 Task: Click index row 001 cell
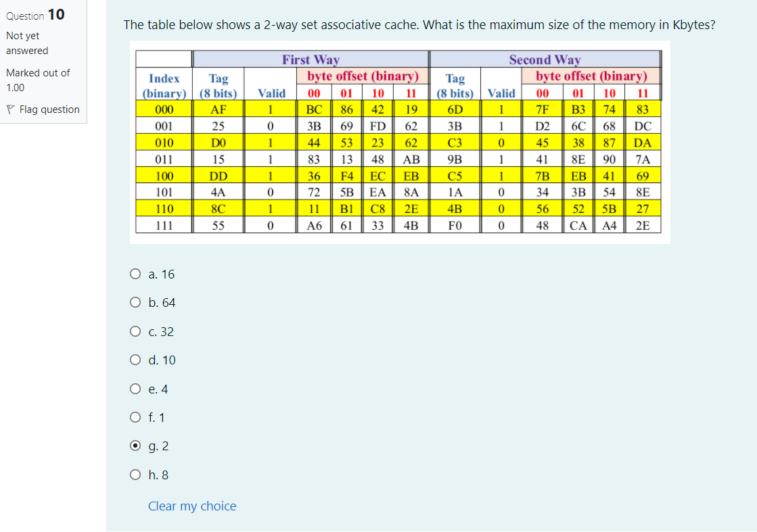[x=164, y=126]
